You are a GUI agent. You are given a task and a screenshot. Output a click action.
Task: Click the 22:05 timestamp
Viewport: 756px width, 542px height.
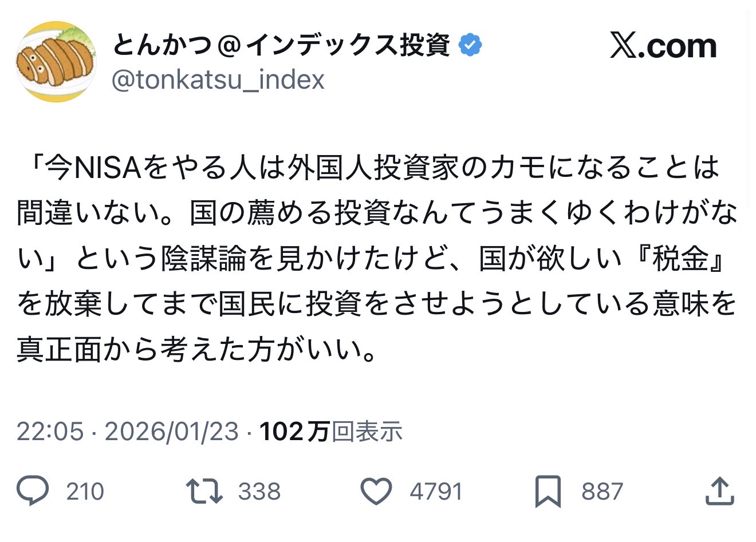point(50,431)
